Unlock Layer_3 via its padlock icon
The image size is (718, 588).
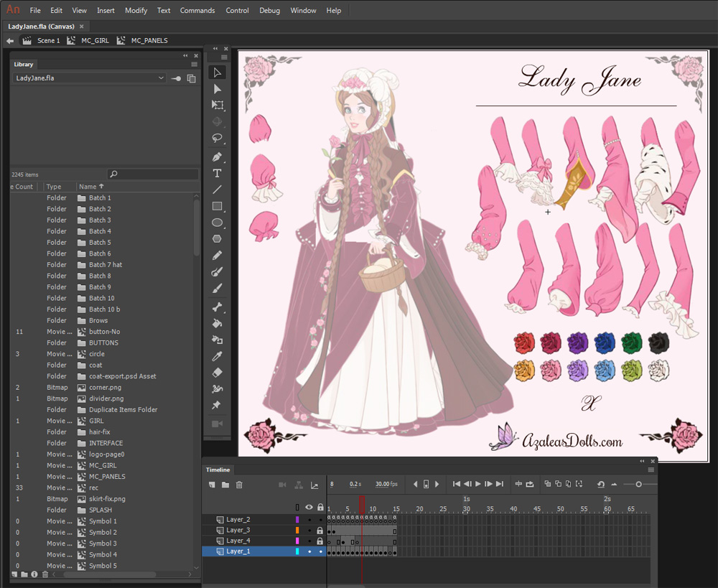[320, 531]
